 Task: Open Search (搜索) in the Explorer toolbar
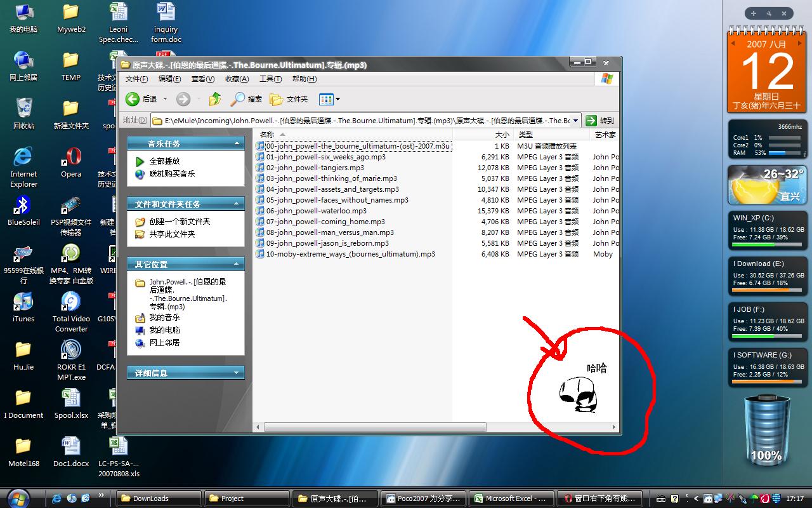pyautogui.click(x=246, y=99)
